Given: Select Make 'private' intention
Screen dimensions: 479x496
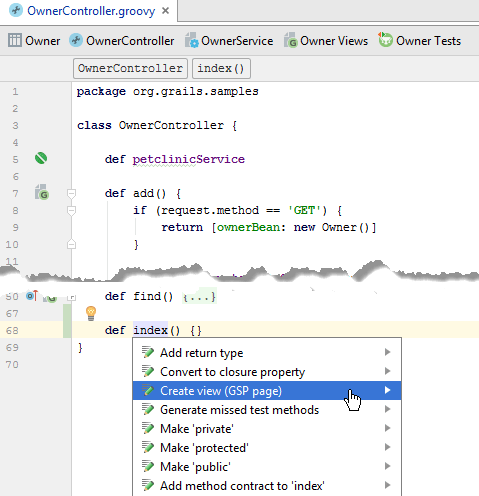Looking at the screenshot, I should [267, 429].
